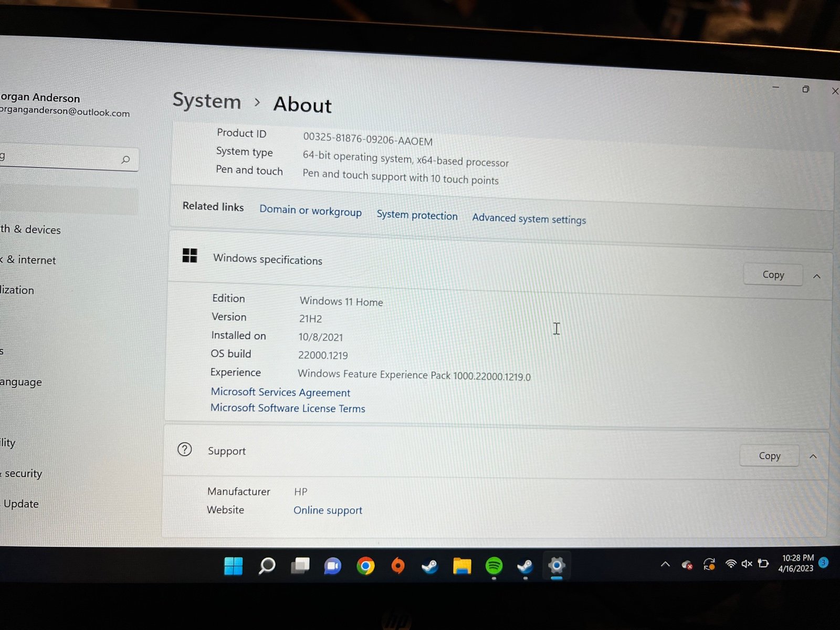Screen dimensions: 840x630
Task: Click the battery tray icon
Action: (763, 564)
